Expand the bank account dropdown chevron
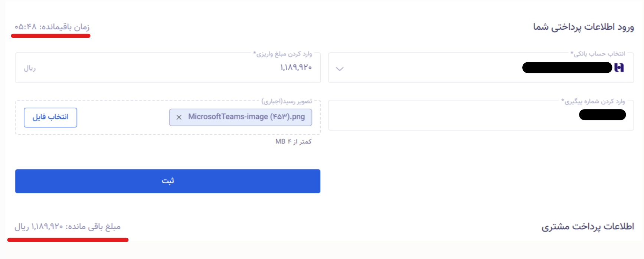Image resolution: width=644 pixels, height=259 pixels. pos(340,69)
